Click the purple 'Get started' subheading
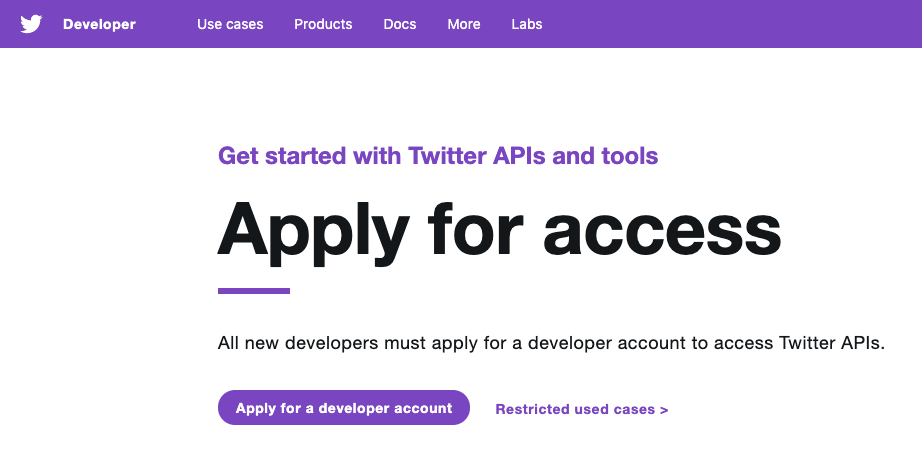 tap(438, 156)
